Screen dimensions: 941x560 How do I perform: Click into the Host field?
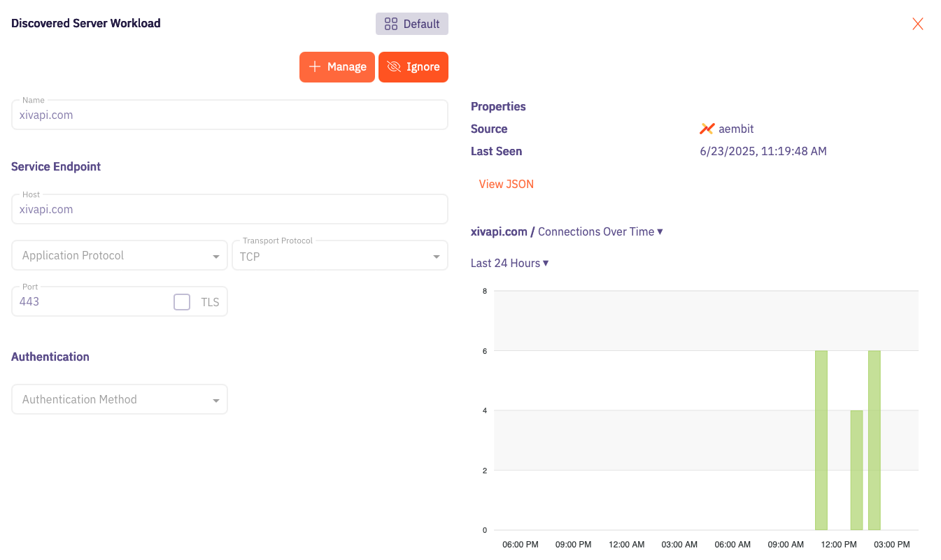click(229, 209)
